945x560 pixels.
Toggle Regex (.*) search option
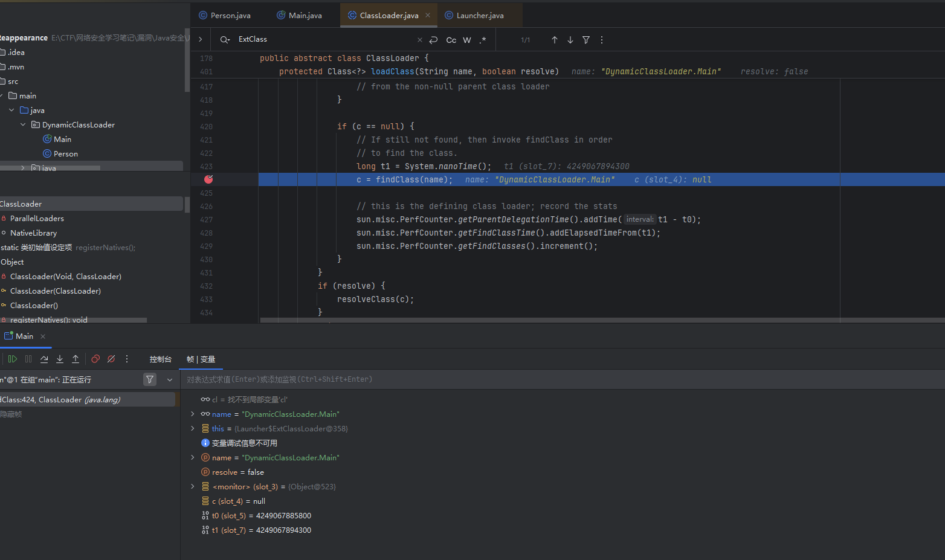coord(482,40)
